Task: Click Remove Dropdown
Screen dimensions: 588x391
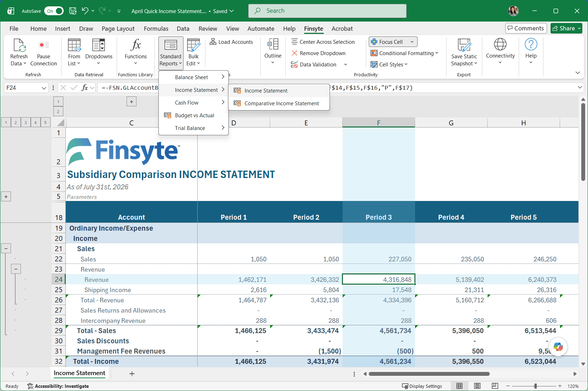Action: (318, 53)
